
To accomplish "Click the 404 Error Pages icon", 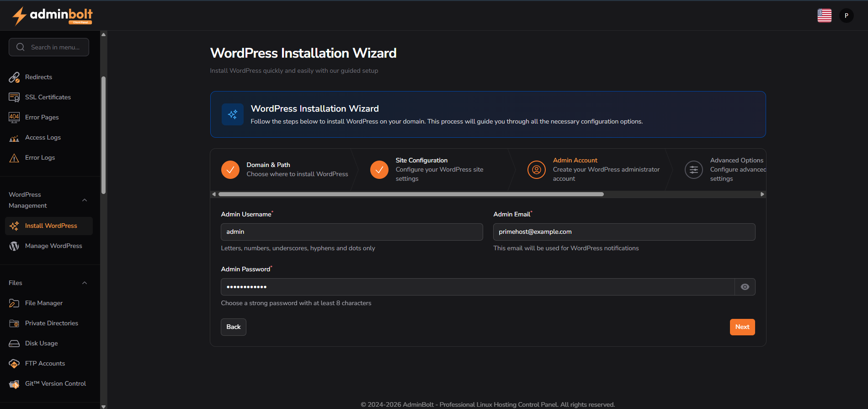I will point(14,118).
